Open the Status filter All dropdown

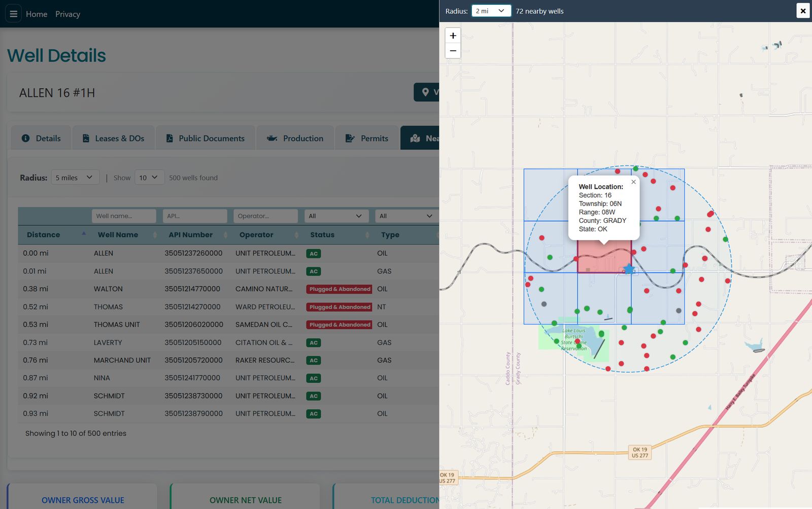(x=336, y=216)
